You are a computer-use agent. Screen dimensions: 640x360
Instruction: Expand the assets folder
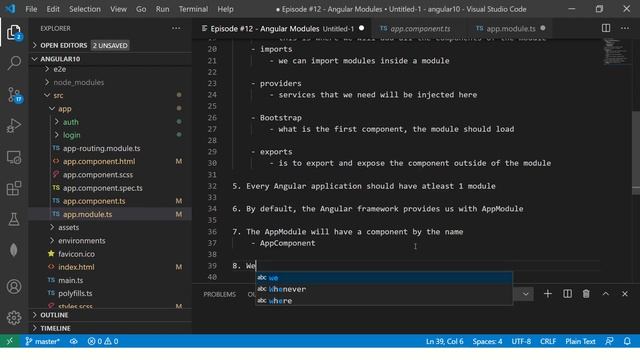[x=64, y=227]
